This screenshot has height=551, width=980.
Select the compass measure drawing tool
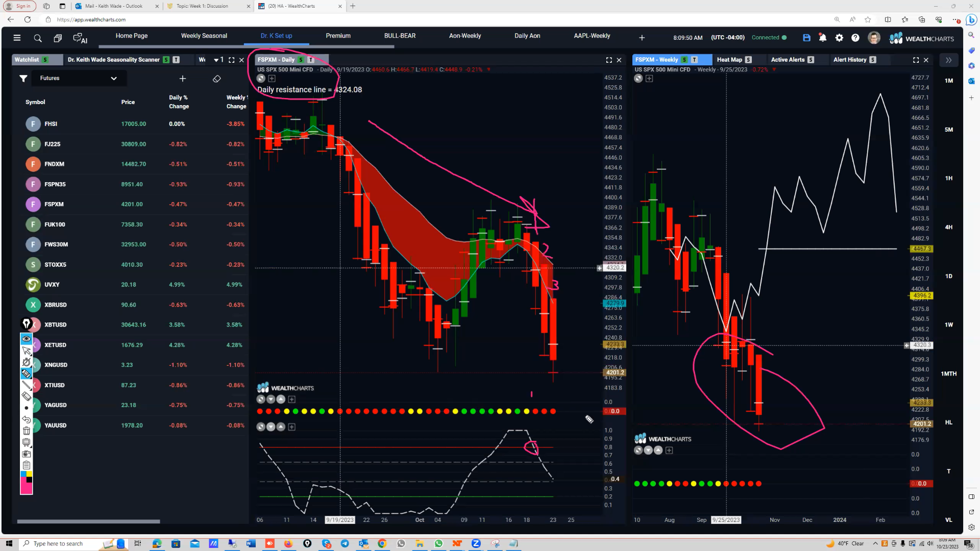pos(27,362)
